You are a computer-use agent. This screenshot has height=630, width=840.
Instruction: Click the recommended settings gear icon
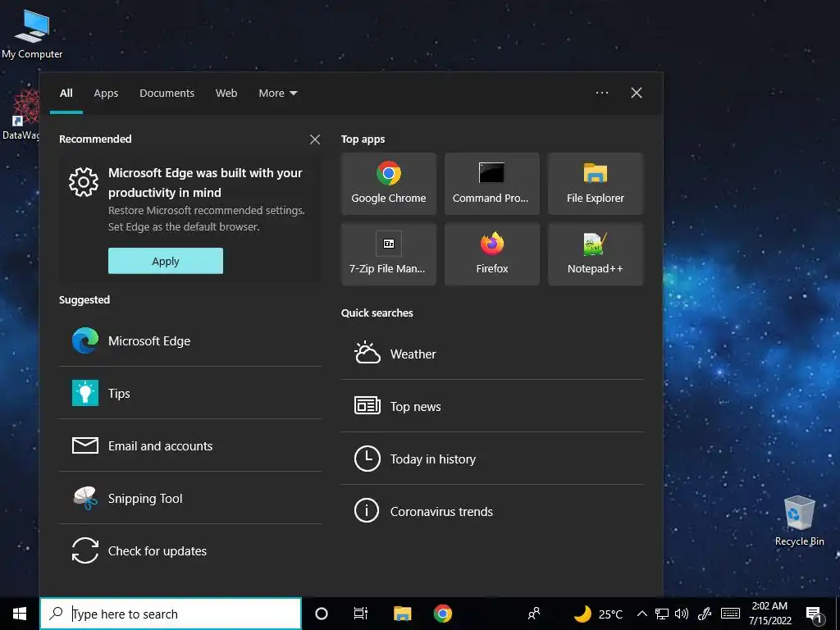84,182
